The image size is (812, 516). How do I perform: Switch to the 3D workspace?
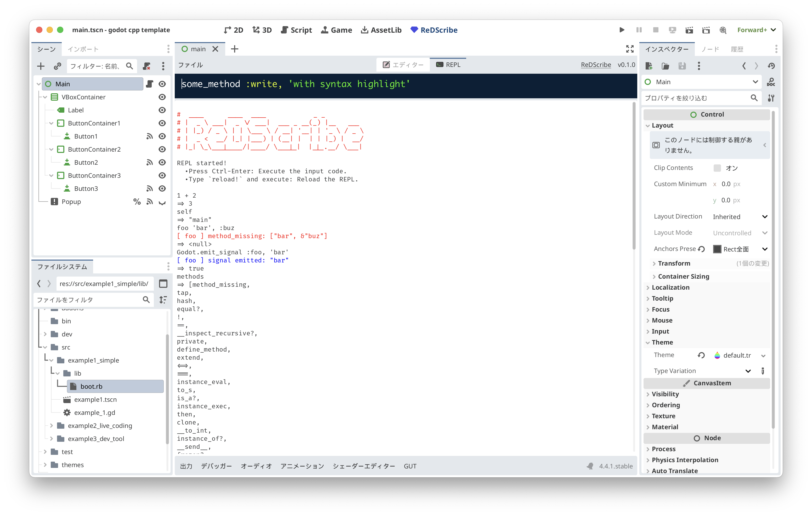coord(262,30)
